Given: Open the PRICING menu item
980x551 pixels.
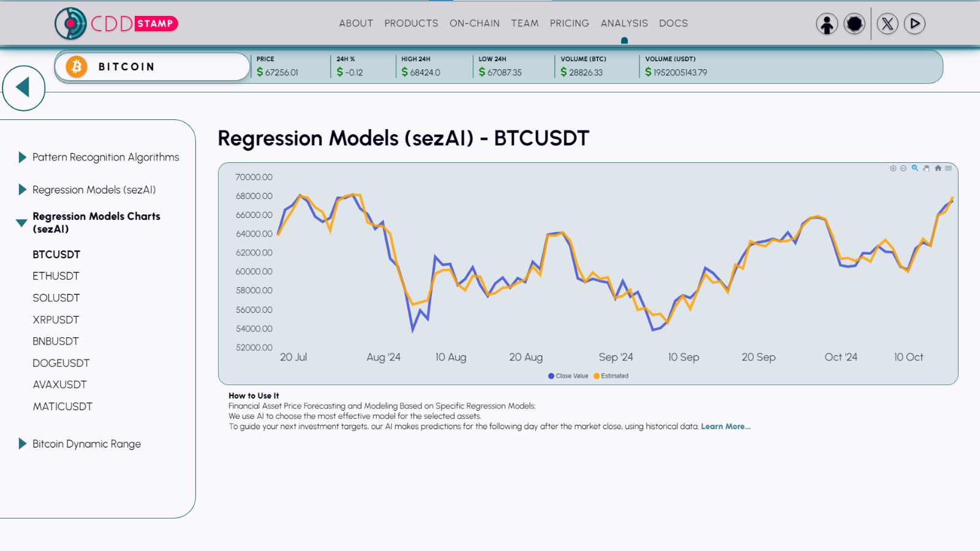Looking at the screenshot, I should (569, 23).
